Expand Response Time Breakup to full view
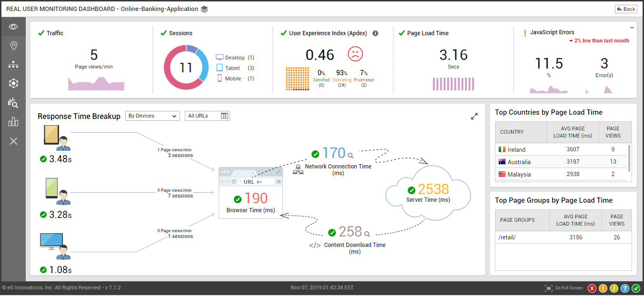 pos(474,116)
